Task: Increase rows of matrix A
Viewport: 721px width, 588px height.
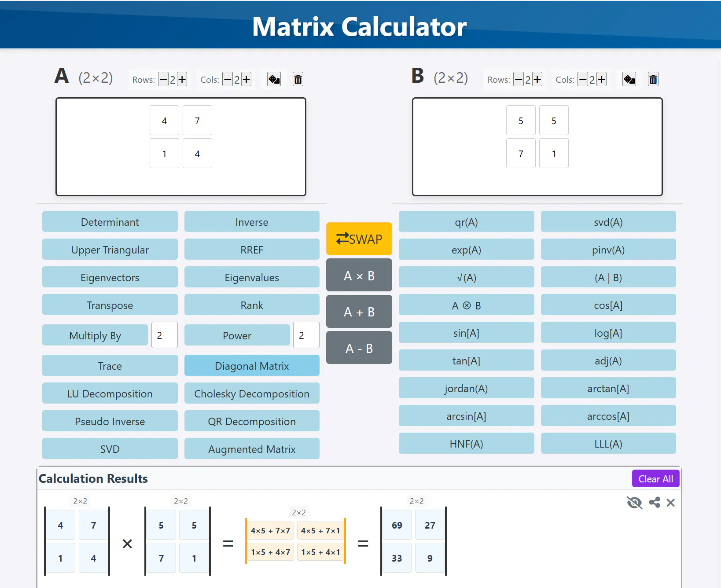Action: (x=182, y=80)
